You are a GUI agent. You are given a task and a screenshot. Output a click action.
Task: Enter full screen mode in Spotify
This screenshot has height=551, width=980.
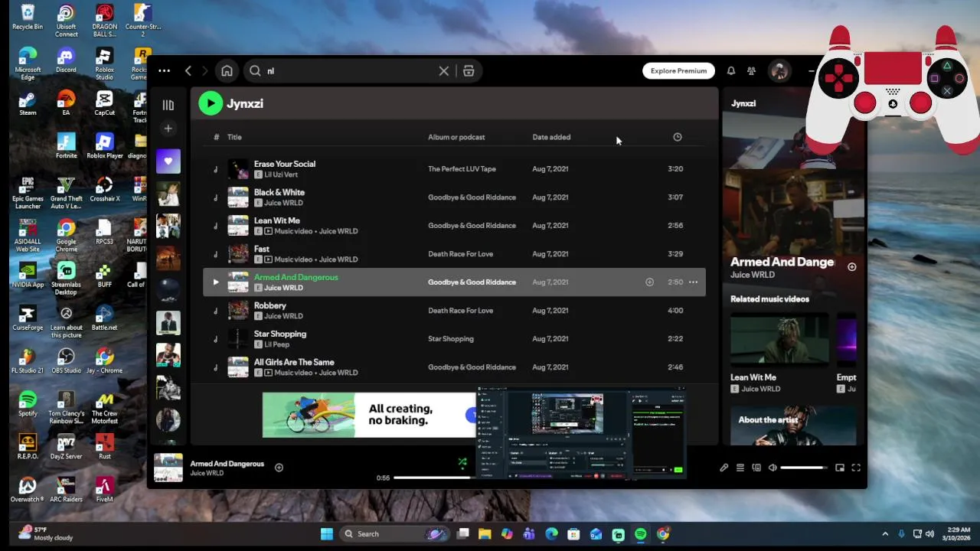click(856, 468)
